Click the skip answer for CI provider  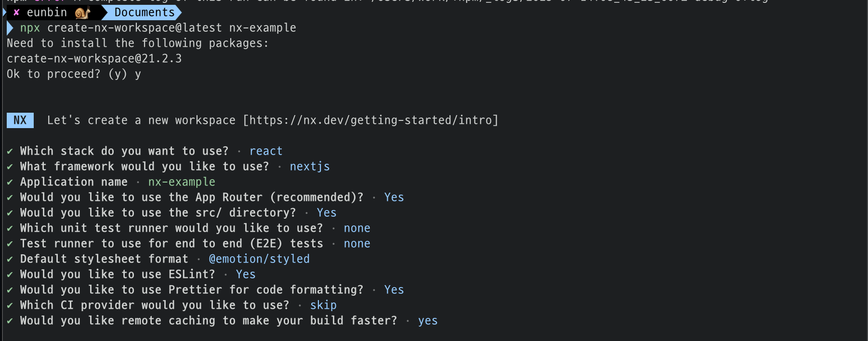(x=323, y=305)
